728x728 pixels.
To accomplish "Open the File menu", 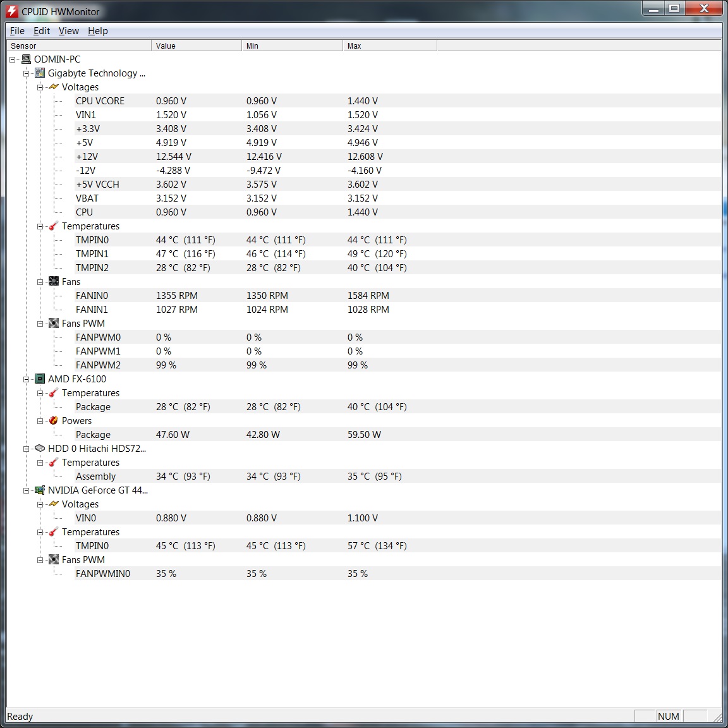I will click(18, 31).
